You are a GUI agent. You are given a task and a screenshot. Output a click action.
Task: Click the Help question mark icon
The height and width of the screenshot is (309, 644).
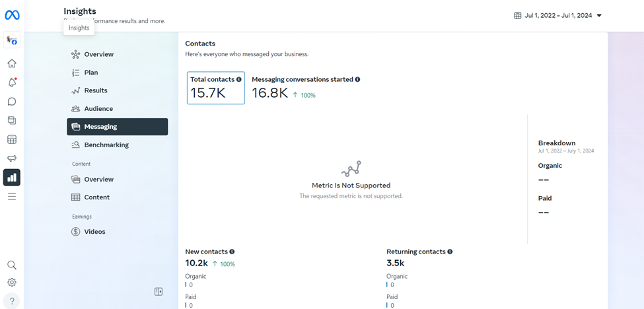[x=12, y=300]
